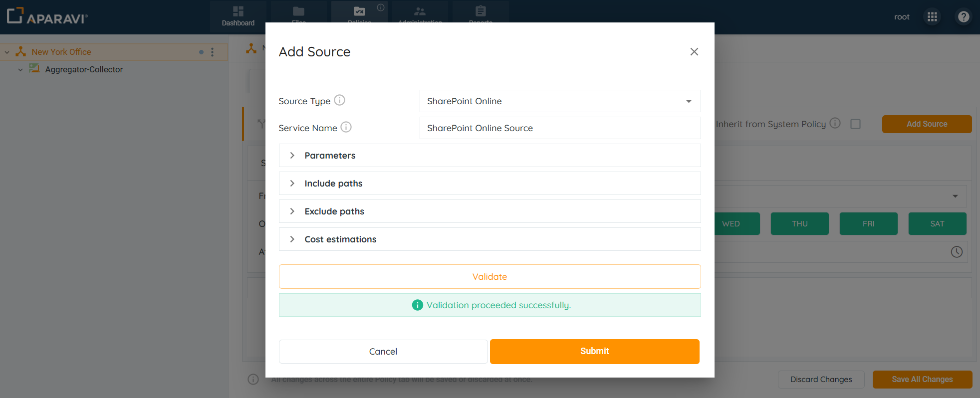Close the Add Source dialog

tap(694, 52)
